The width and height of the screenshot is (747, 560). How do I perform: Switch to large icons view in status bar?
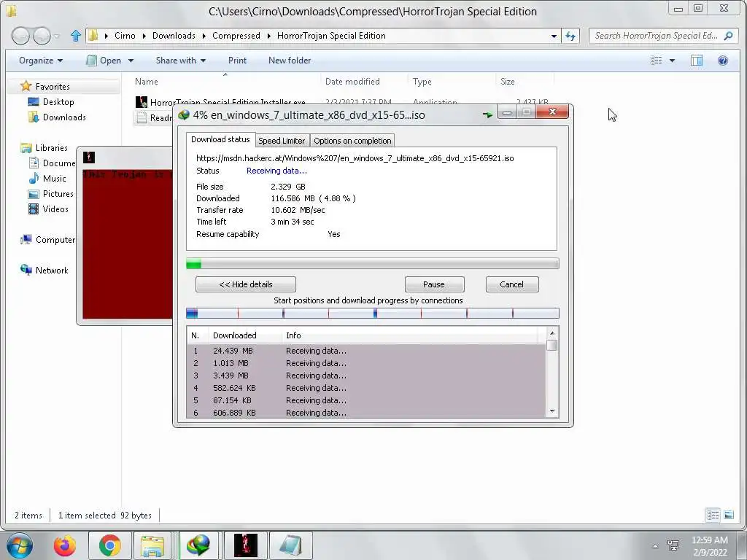coord(729,516)
